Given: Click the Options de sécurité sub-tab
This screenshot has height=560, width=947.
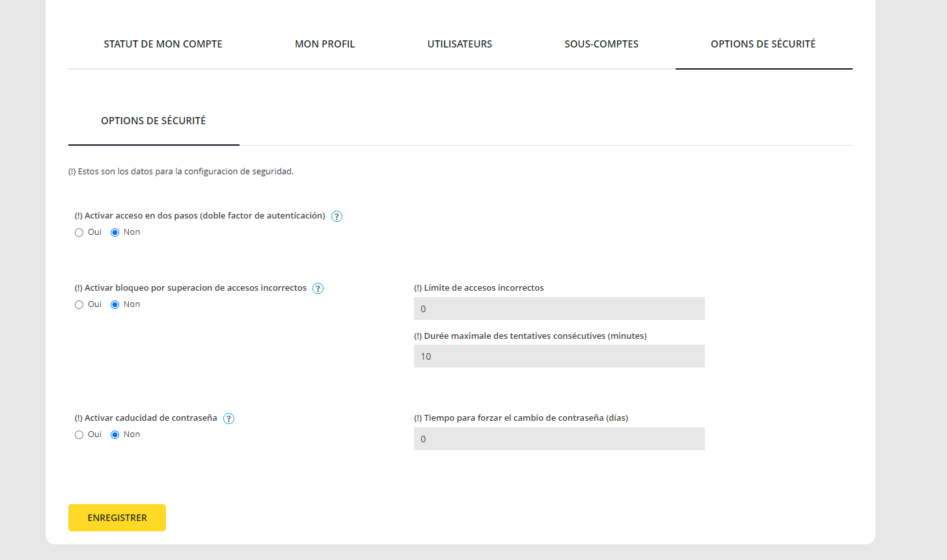Looking at the screenshot, I should (154, 121).
